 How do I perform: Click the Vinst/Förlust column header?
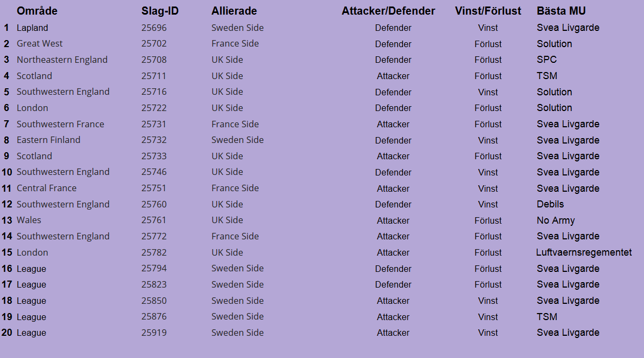(x=488, y=11)
